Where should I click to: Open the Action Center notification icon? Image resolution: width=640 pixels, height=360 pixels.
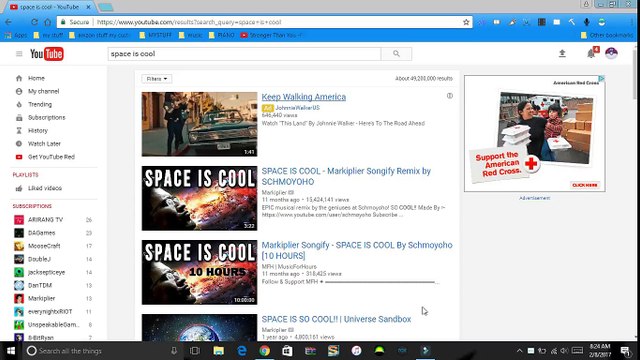(625, 351)
